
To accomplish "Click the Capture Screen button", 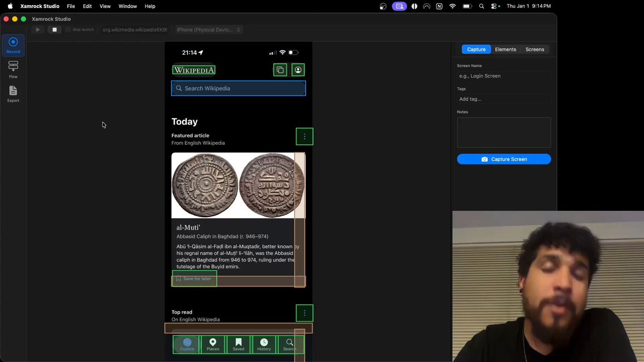I will [x=504, y=159].
